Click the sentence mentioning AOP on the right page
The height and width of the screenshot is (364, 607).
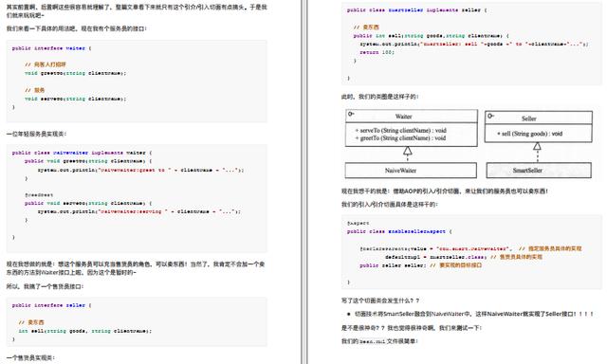pyautogui.click(x=445, y=191)
